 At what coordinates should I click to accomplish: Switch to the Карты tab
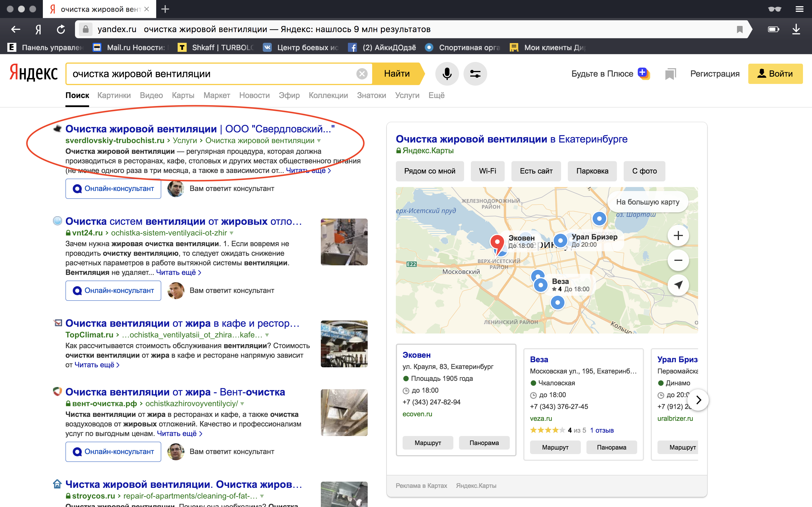[x=183, y=95]
